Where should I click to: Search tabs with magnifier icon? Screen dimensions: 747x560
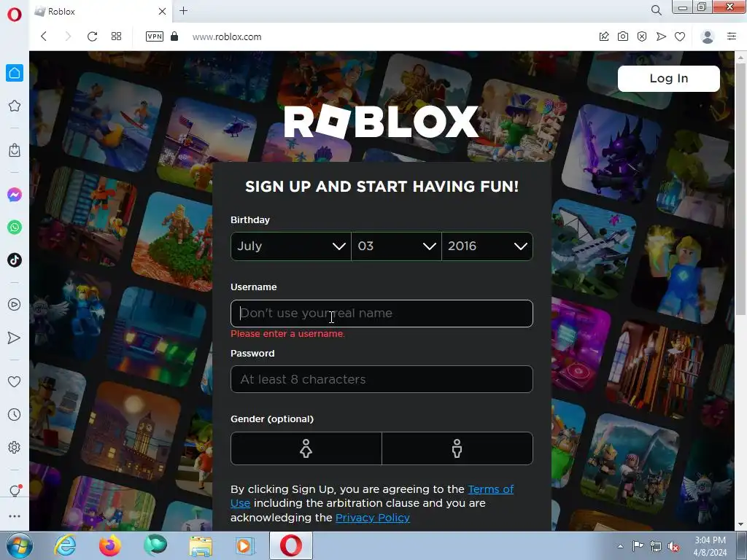[657, 10]
